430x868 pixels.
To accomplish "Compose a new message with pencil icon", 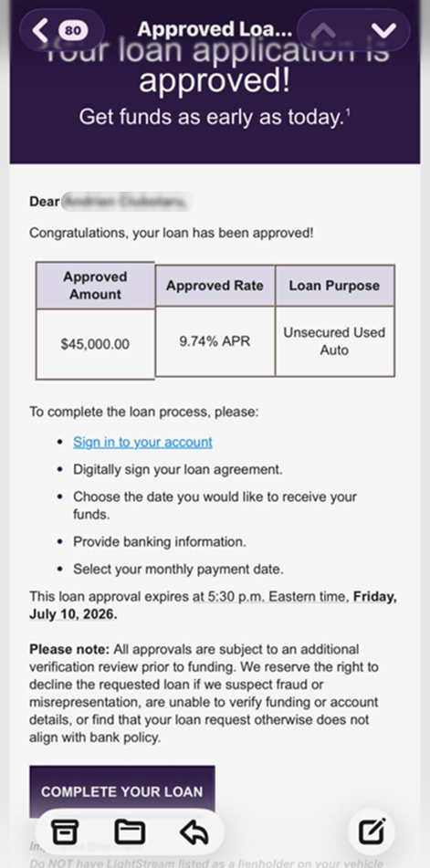I will (x=372, y=831).
